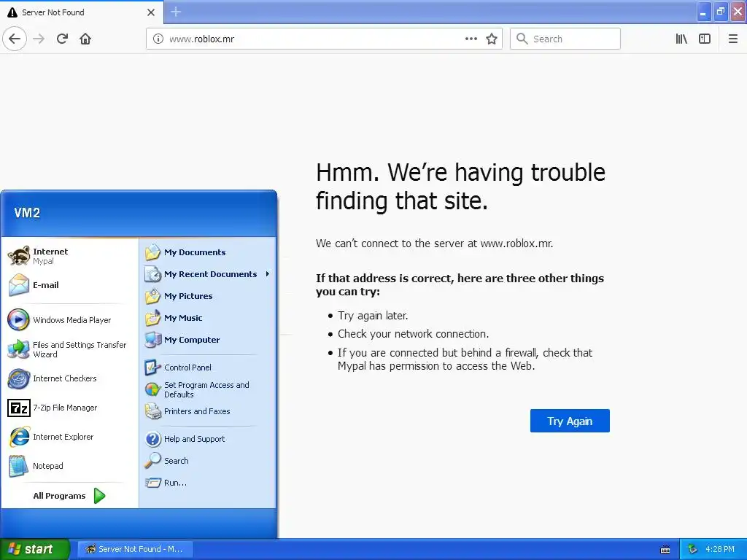Minimize the browser window
Image resolution: width=747 pixels, height=560 pixels.
point(704,12)
